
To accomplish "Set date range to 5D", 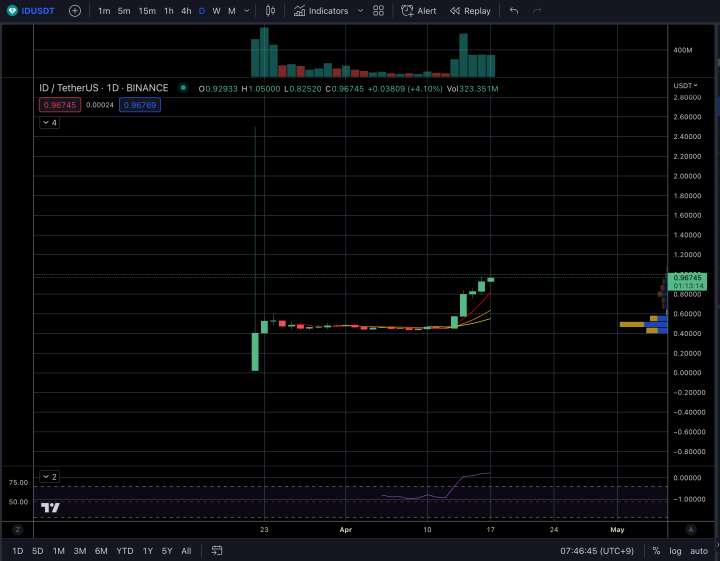I will [38, 550].
